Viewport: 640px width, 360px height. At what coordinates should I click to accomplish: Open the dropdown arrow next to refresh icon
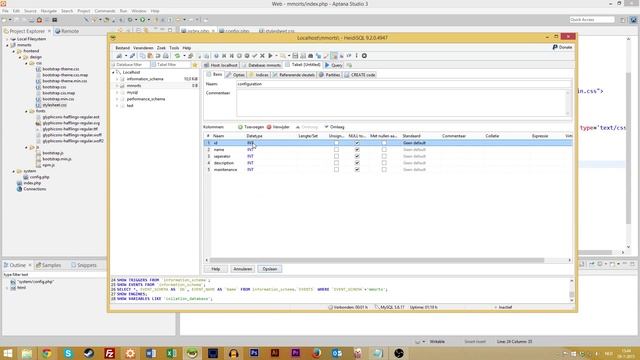pyautogui.click(x=184, y=56)
